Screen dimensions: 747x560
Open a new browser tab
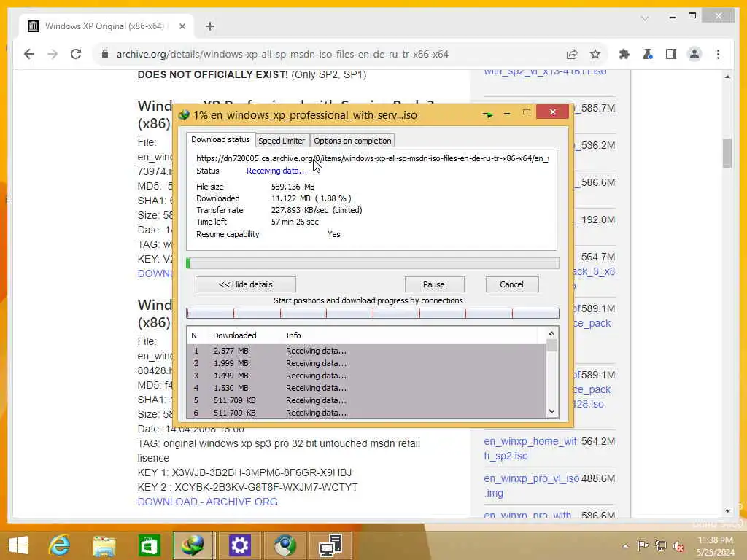(x=210, y=26)
